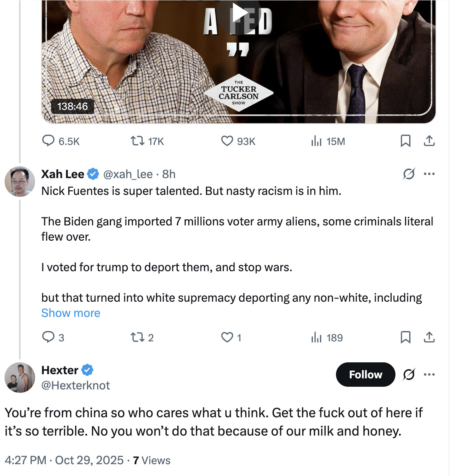The width and height of the screenshot is (450, 476).
Task: Like Xah Lee's reply
Action: tap(227, 337)
